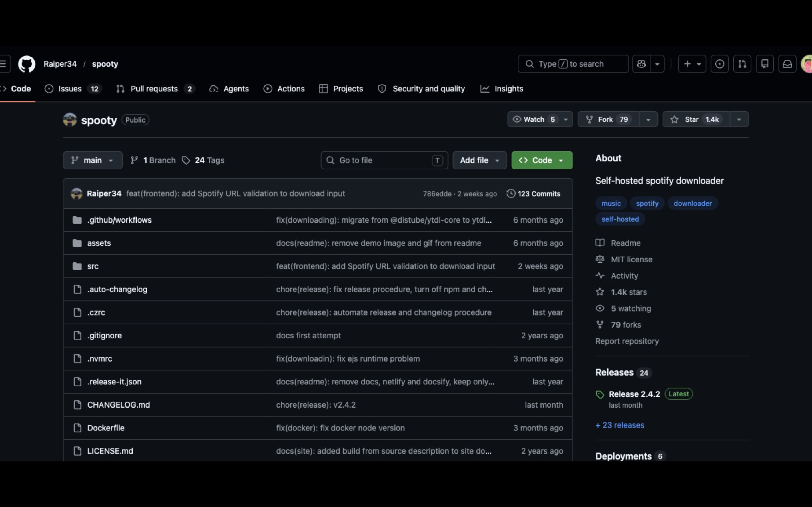This screenshot has height=507, width=812.
Task: Open the 79 forks link
Action: [x=618, y=325]
